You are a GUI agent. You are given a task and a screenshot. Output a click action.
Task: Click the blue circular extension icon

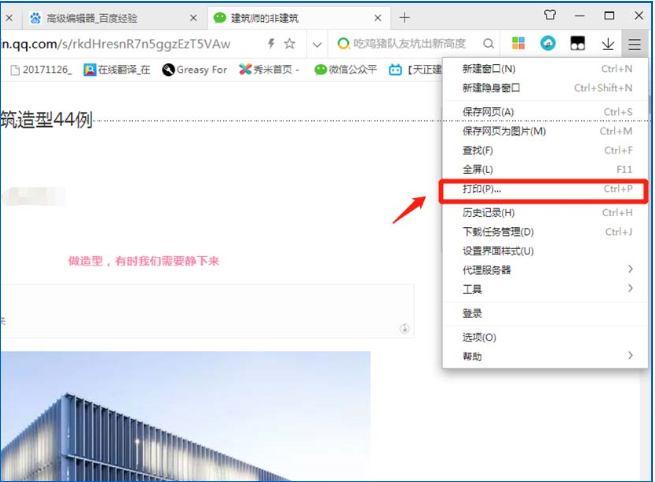(548, 43)
